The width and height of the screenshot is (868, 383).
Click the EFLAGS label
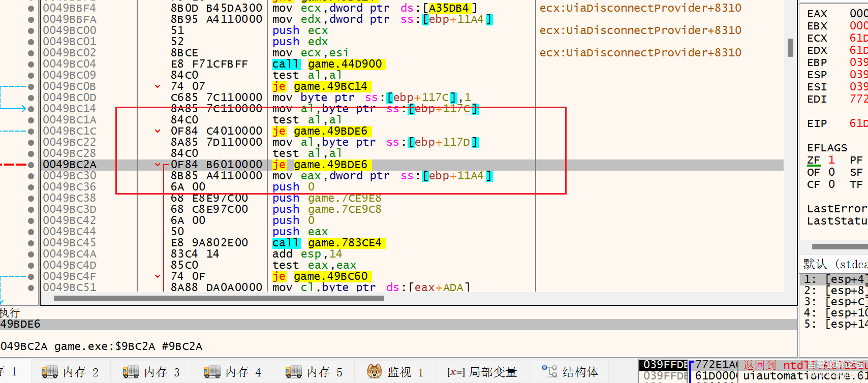pos(827,148)
